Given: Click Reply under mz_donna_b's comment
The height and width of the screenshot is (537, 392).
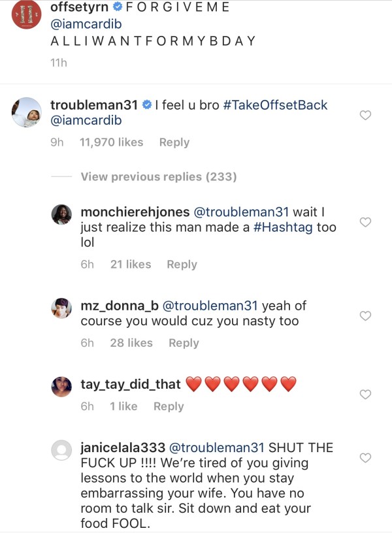Looking at the screenshot, I should pos(184,343).
